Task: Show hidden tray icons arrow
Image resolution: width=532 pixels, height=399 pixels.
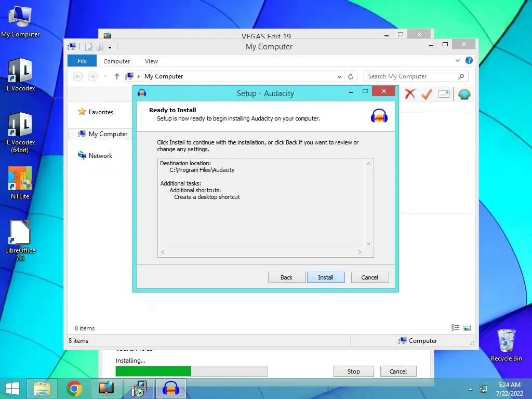Action: pyautogui.click(x=470, y=389)
